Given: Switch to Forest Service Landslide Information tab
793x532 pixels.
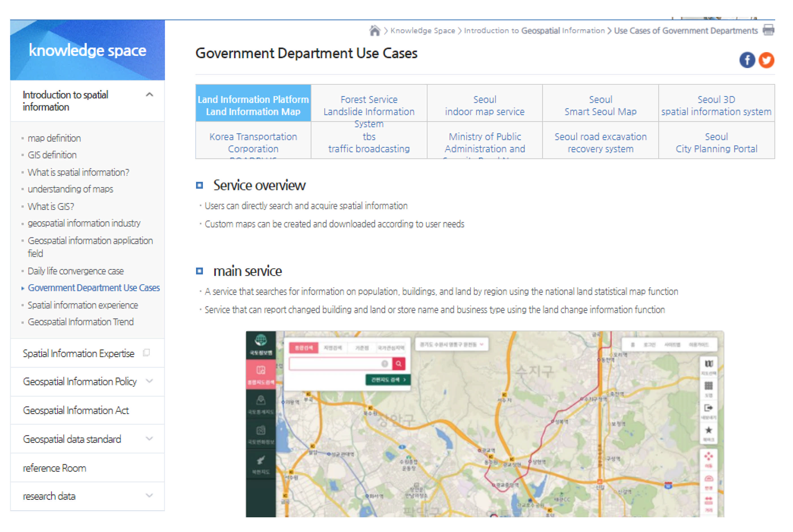Looking at the screenshot, I should pyautogui.click(x=369, y=105).
